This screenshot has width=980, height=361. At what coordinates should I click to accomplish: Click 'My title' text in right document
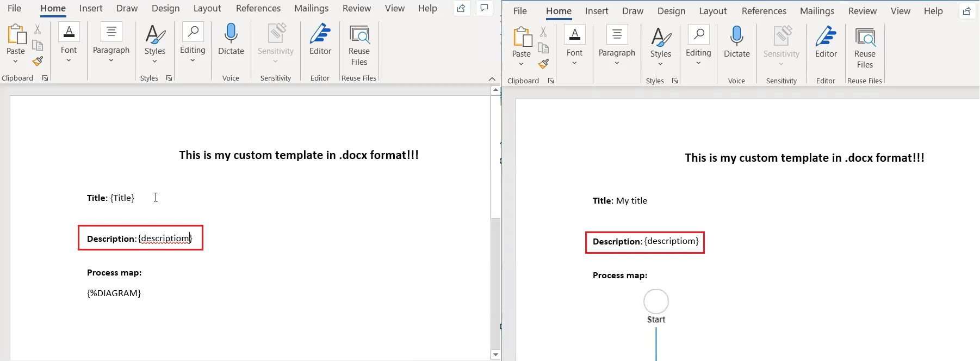click(631, 200)
